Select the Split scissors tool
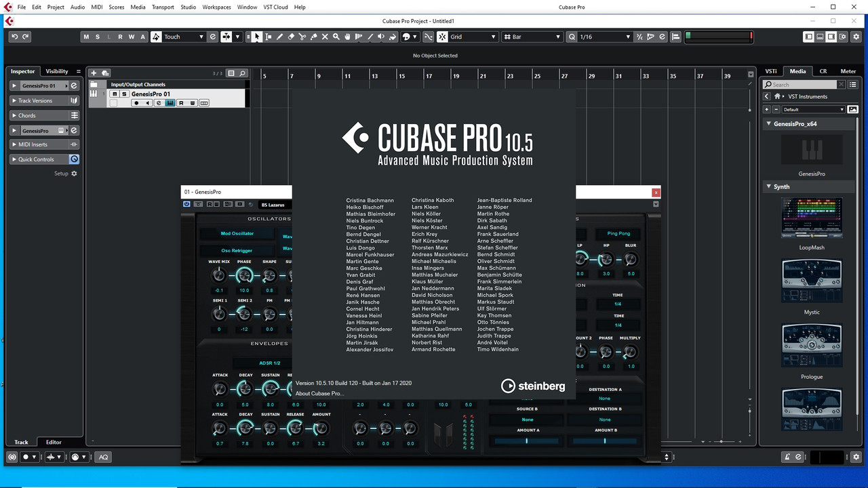 pyautogui.click(x=302, y=37)
